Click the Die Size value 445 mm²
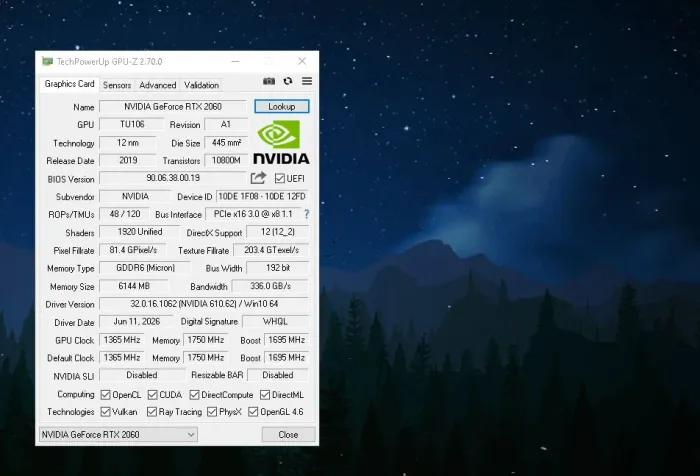This screenshot has width=700, height=476. pyautogui.click(x=226, y=143)
